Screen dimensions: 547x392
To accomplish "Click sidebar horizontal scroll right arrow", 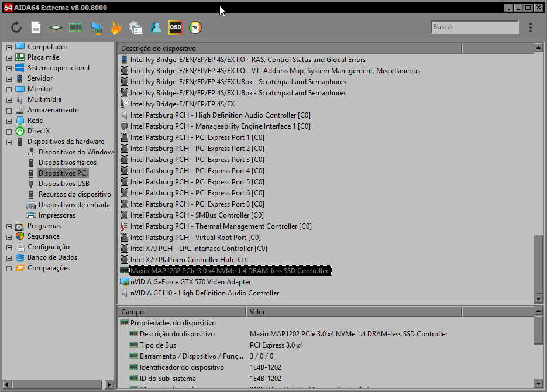I will (x=109, y=384).
